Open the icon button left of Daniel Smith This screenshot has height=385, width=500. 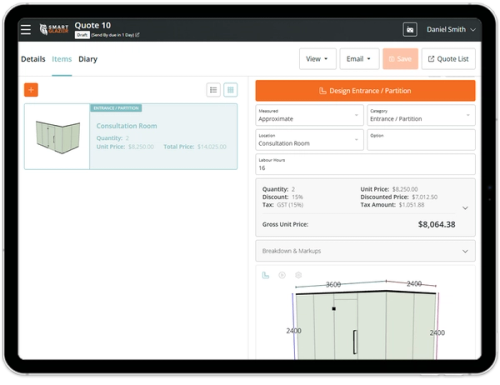pos(410,30)
